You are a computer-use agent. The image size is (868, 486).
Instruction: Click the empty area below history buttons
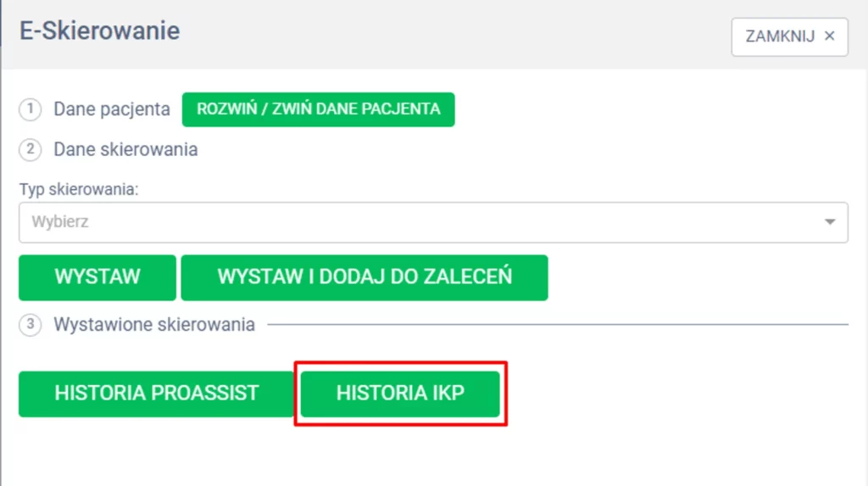pos(424,454)
